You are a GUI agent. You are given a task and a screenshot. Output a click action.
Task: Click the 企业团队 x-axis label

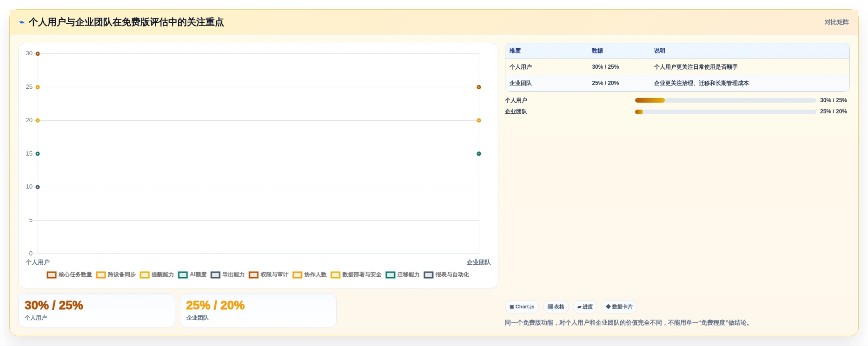[479, 262]
